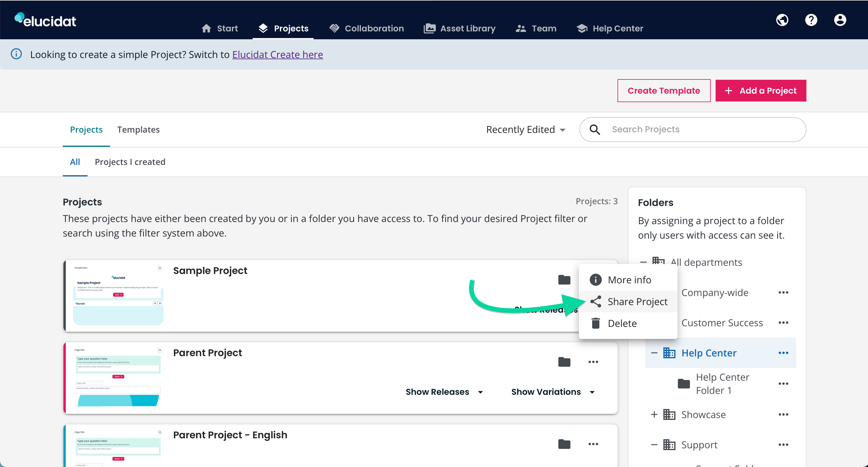Click the Parent Project folder icon

click(564, 362)
